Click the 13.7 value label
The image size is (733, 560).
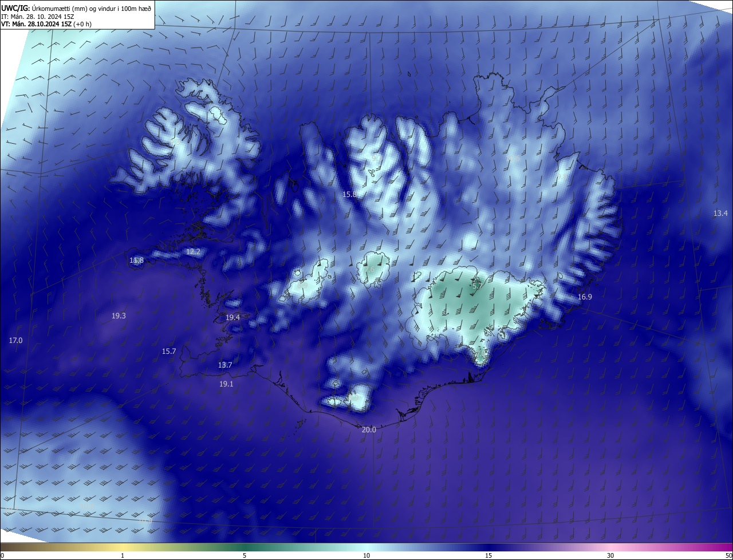225,365
